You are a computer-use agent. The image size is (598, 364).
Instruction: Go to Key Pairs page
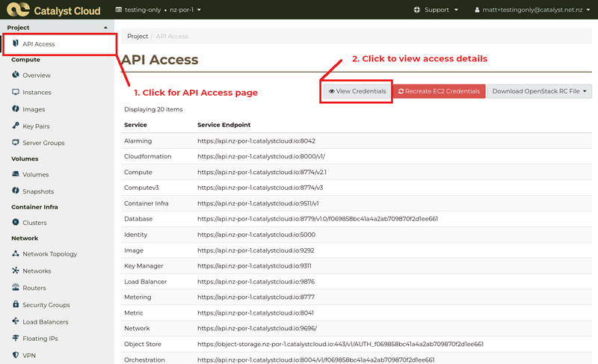pos(36,126)
